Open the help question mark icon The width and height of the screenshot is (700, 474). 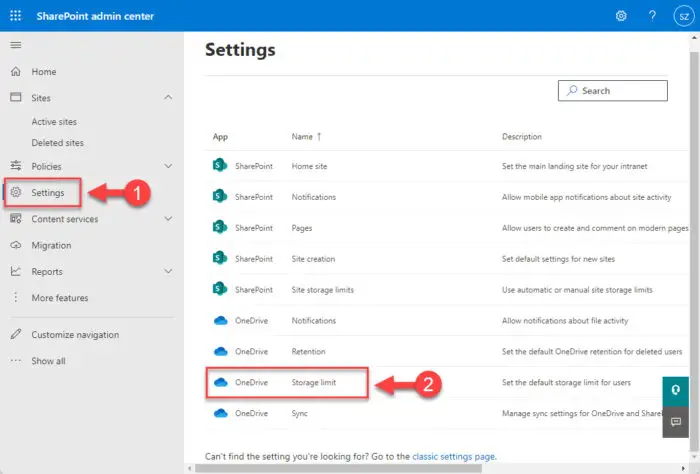click(x=652, y=16)
